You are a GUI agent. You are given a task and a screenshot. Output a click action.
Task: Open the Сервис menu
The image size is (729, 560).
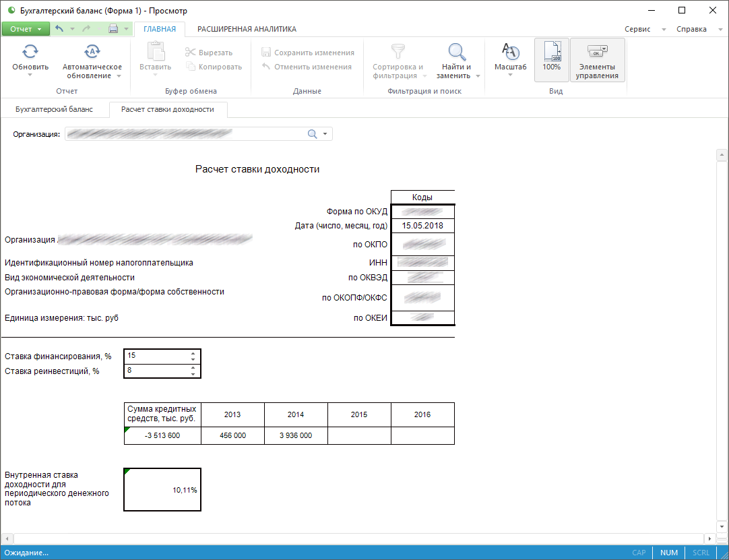pyautogui.click(x=637, y=29)
